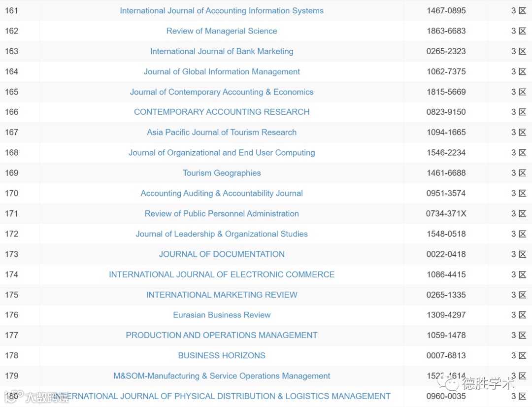Open Asia Pacific Journal of Tourism Research
This screenshot has height=407, width=532.
tap(222, 133)
